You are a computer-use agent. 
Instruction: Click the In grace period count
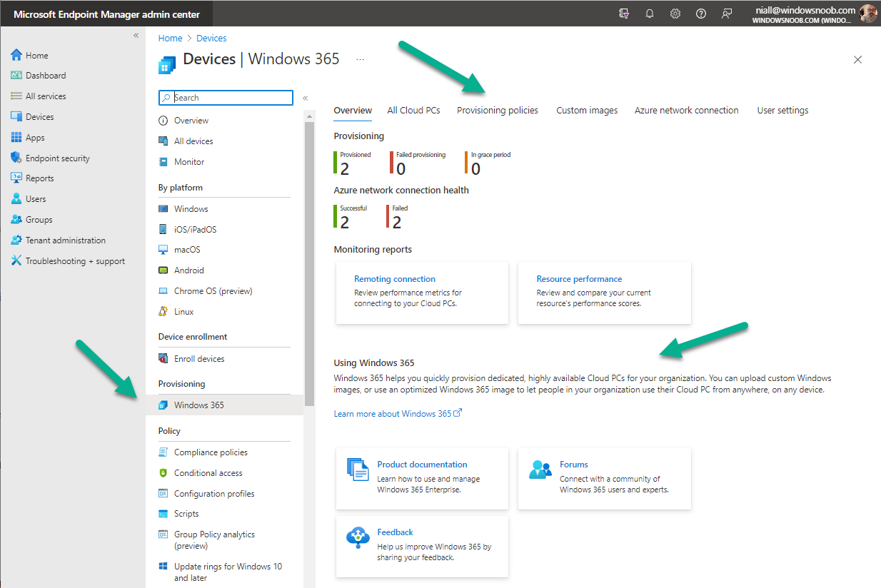476,168
